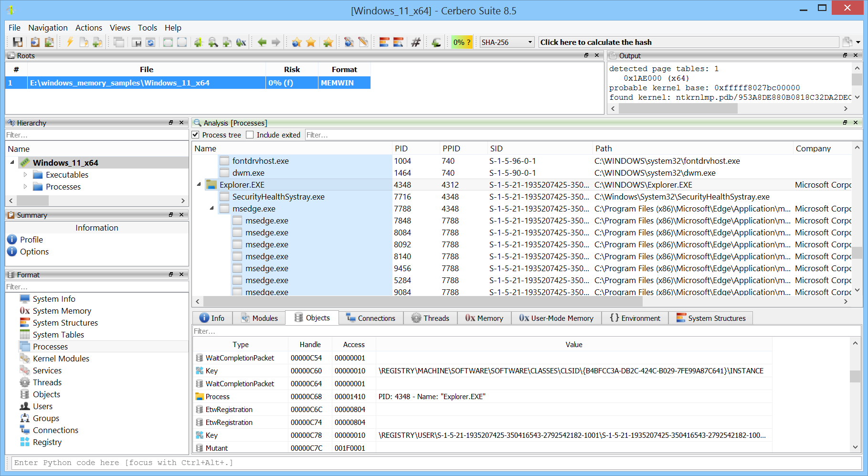Click the Save floppy disk toolbar icon
The height and width of the screenshot is (476, 868).
tap(18, 42)
